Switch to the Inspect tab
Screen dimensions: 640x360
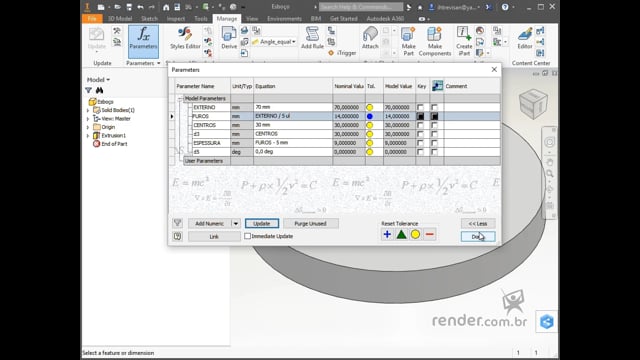[176, 19]
